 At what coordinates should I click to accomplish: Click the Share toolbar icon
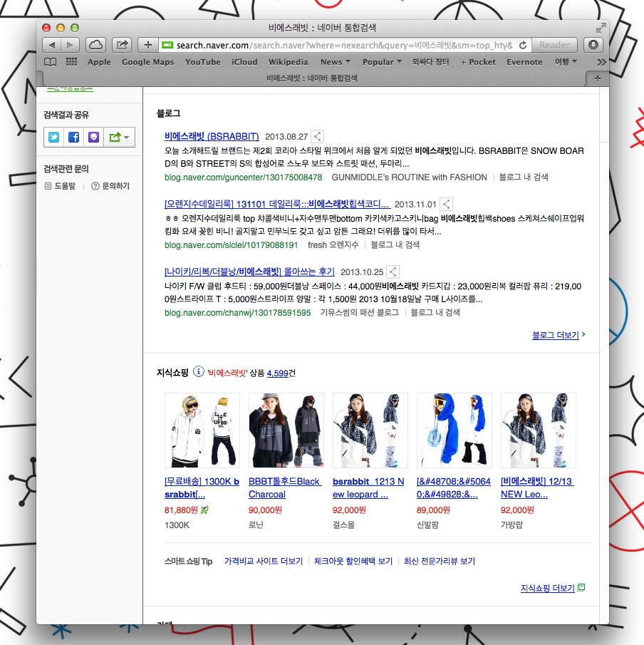click(x=122, y=45)
